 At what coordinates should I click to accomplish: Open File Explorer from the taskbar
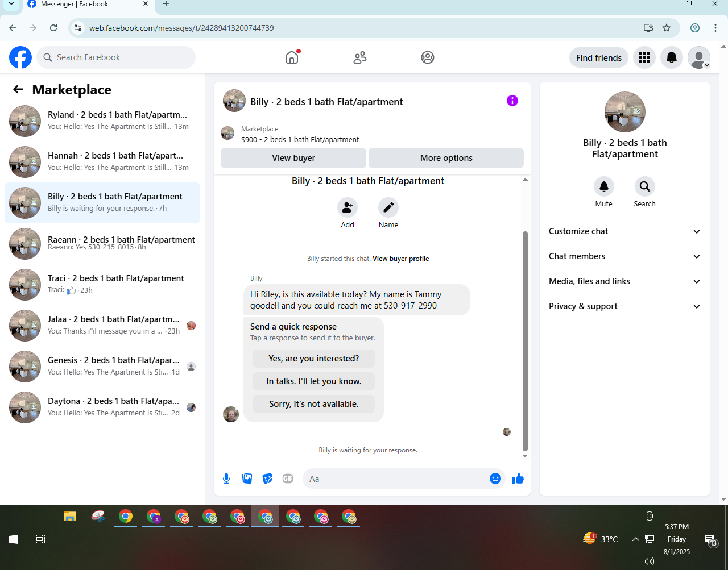click(70, 517)
